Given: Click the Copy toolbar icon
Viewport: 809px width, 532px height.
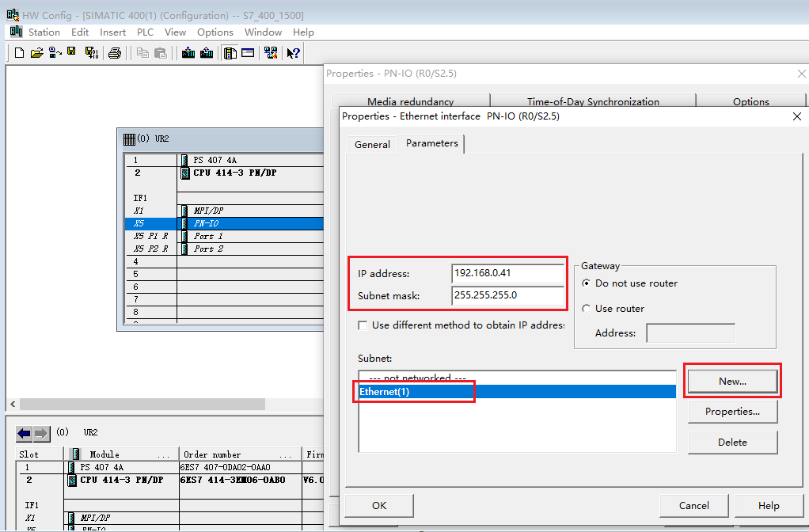Looking at the screenshot, I should click(x=142, y=52).
